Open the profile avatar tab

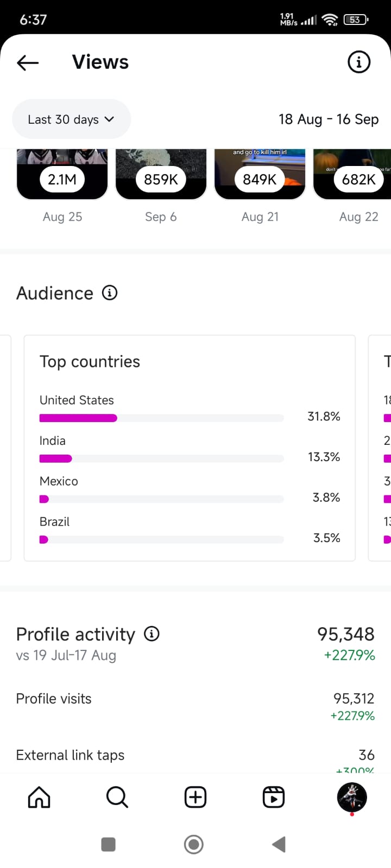(x=352, y=797)
